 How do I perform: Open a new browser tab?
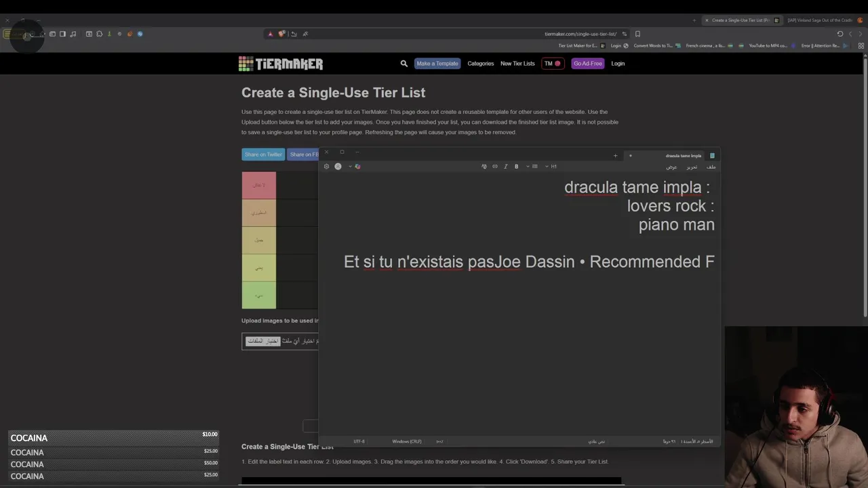[x=694, y=20]
